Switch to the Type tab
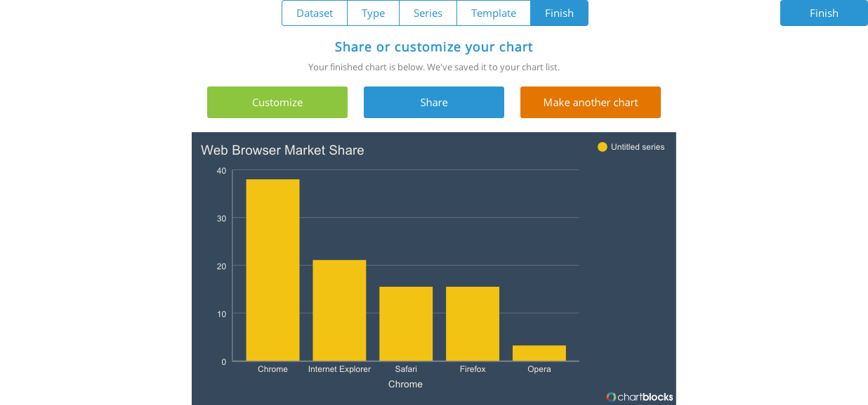The image size is (868, 405). click(x=373, y=13)
